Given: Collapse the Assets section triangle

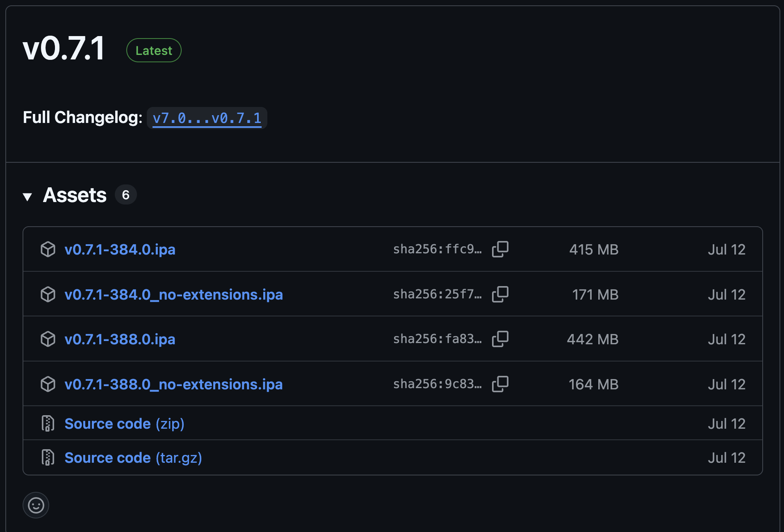Looking at the screenshot, I should [27, 197].
